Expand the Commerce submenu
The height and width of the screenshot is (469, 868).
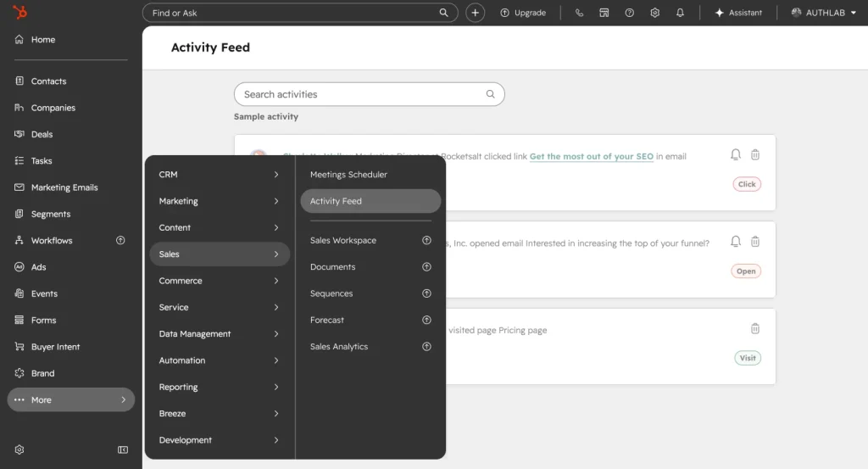pyautogui.click(x=220, y=281)
